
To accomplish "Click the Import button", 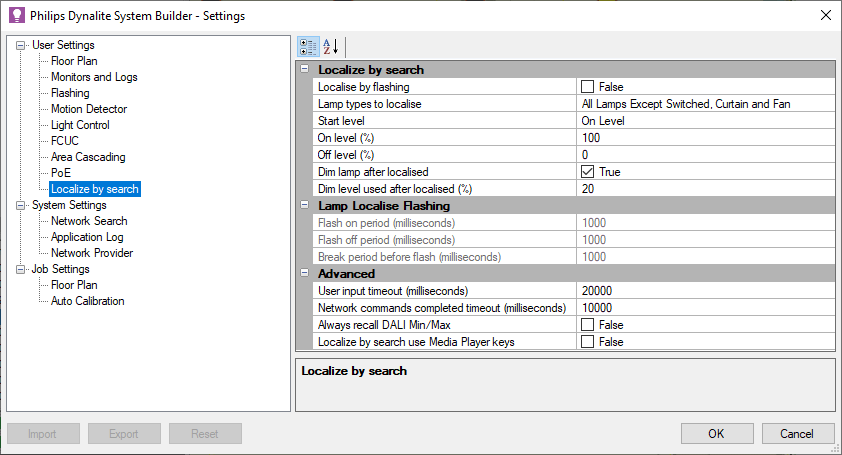I will pyautogui.click(x=43, y=434).
